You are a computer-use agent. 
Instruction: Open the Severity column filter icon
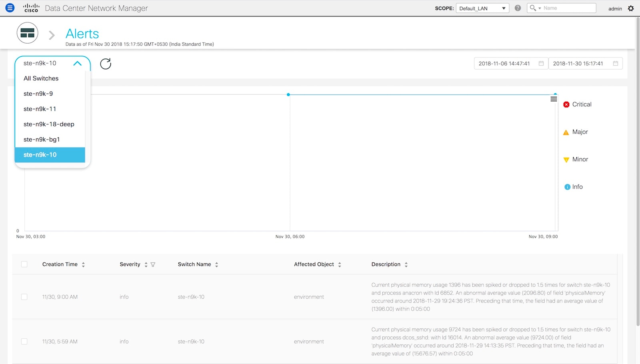(x=153, y=265)
